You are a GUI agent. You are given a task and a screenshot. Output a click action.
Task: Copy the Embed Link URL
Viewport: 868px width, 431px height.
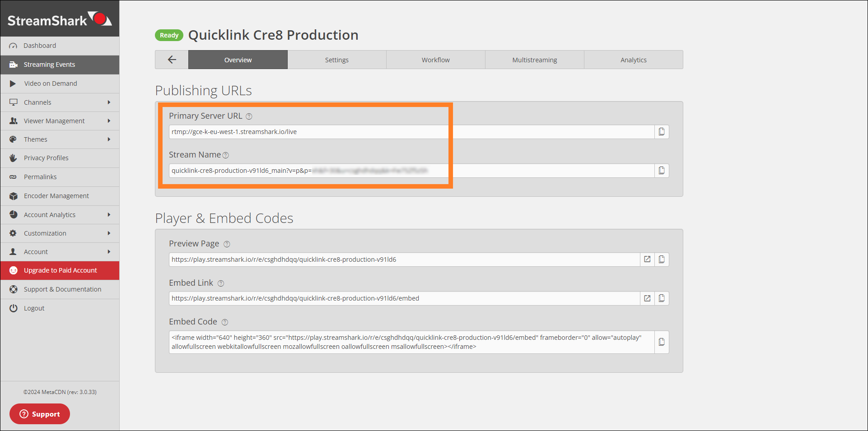coord(662,298)
